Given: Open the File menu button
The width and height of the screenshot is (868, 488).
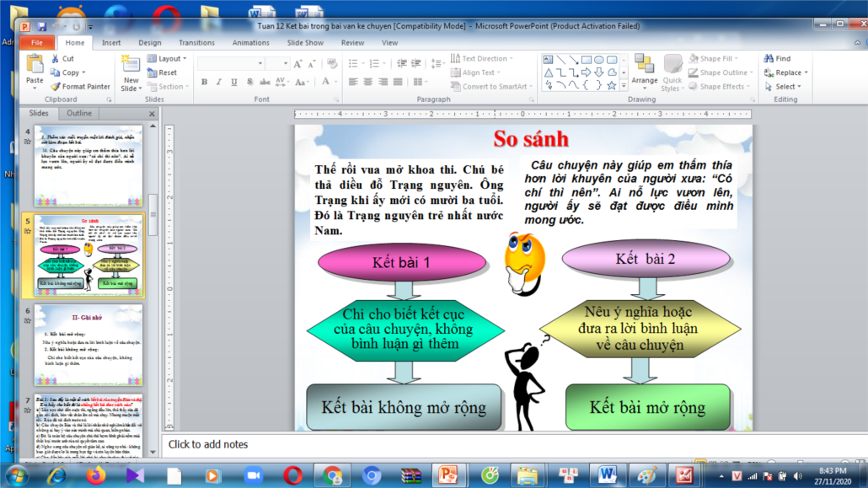Looking at the screenshot, I should pos(36,42).
